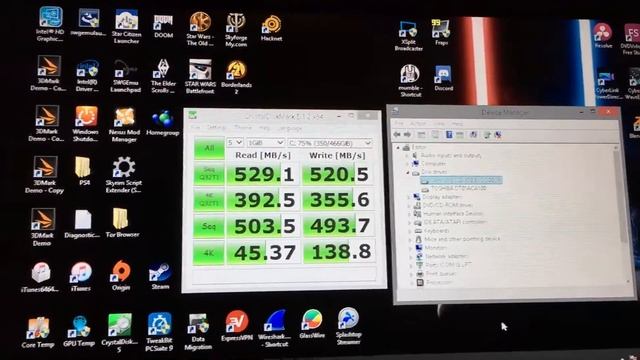The height and width of the screenshot is (360, 640).
Task: Collapse the Disk drives node in Device Manager
Action: (407, 172)
